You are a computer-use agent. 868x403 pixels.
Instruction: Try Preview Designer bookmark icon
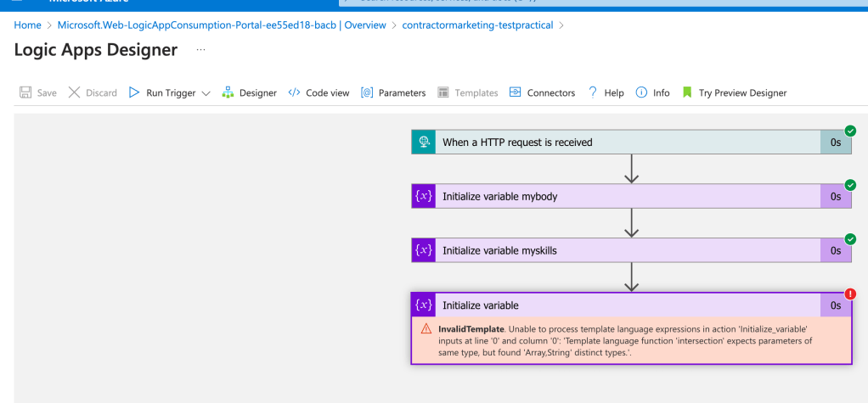click(x=687, y=92)
